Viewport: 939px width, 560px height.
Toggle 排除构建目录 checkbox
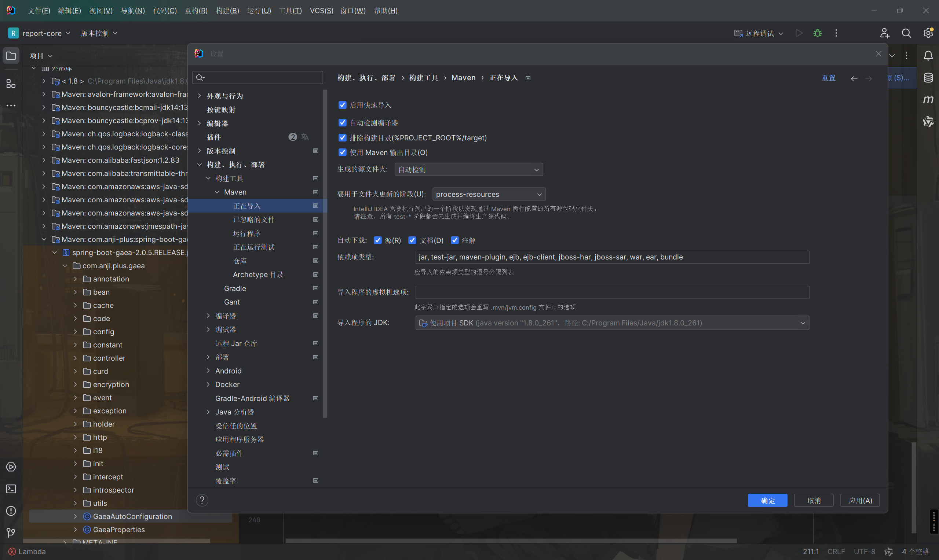(x=343, y=138)
